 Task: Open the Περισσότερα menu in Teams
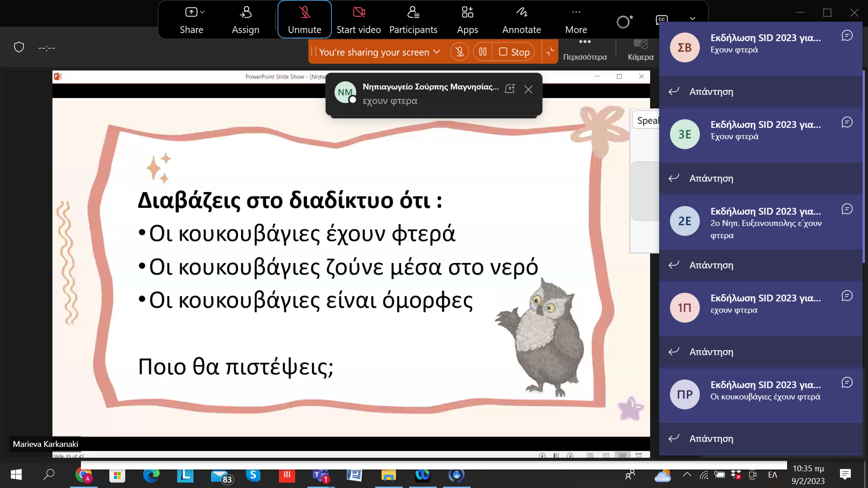585,49
